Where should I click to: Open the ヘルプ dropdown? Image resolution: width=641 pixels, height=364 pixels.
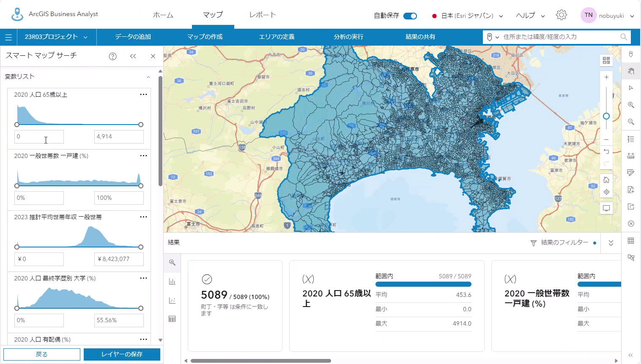[530, 16]
